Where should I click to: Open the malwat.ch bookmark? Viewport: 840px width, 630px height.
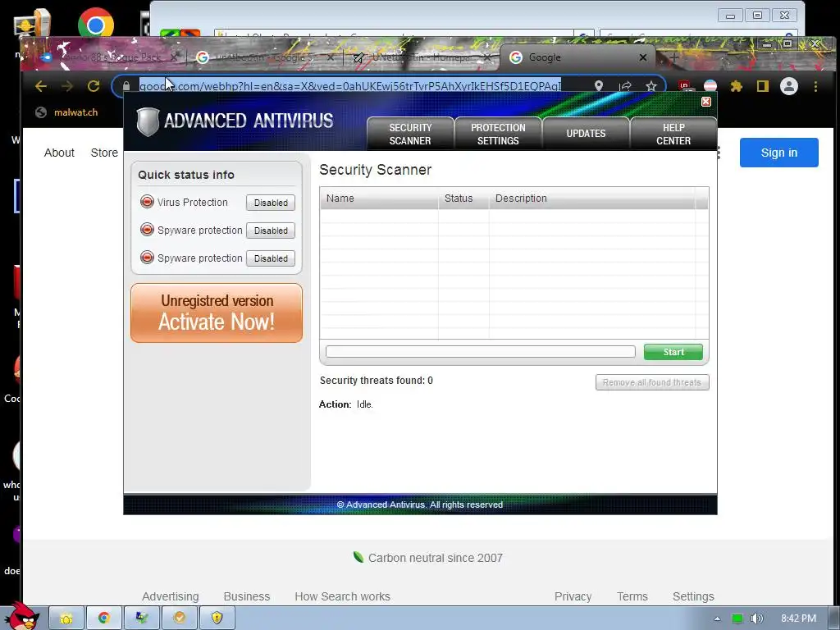coord(66,112)
